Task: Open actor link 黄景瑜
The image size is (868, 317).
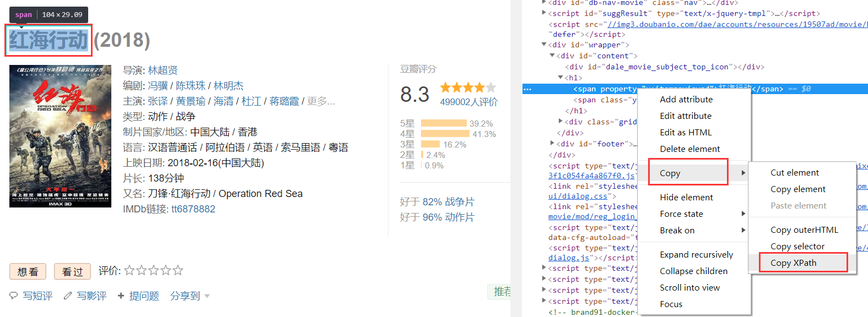Action: point(191,101)
